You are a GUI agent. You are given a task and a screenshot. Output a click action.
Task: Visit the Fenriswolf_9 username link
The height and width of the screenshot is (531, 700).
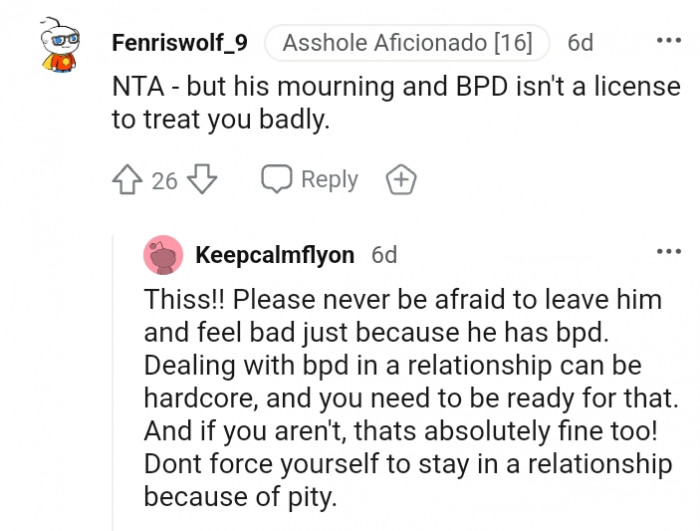tap(180, 43)
